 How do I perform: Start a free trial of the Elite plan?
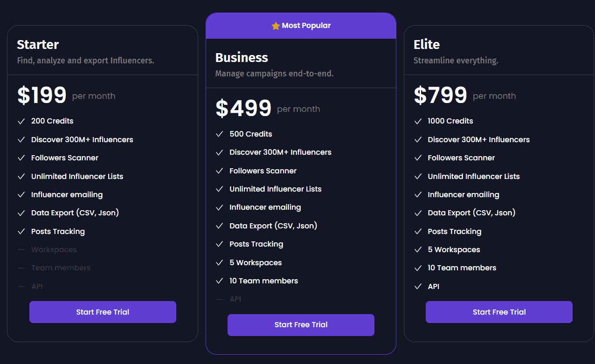(499, 312)
